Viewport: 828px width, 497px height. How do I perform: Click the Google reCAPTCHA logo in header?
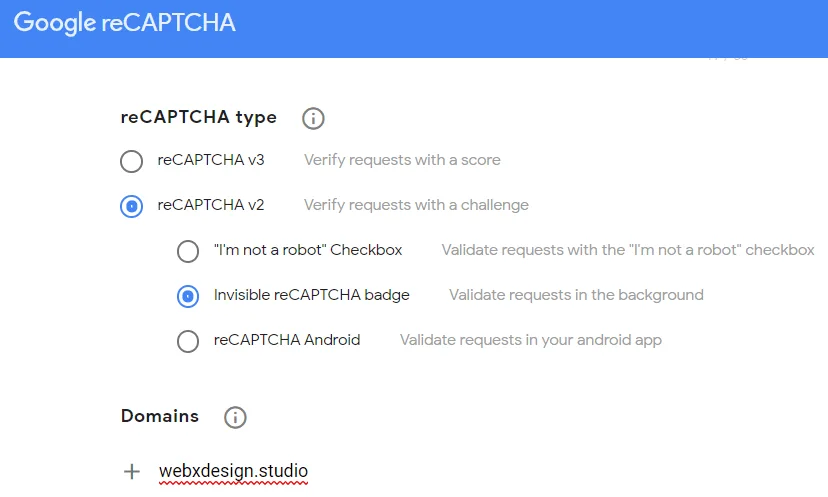click(125, 23)
